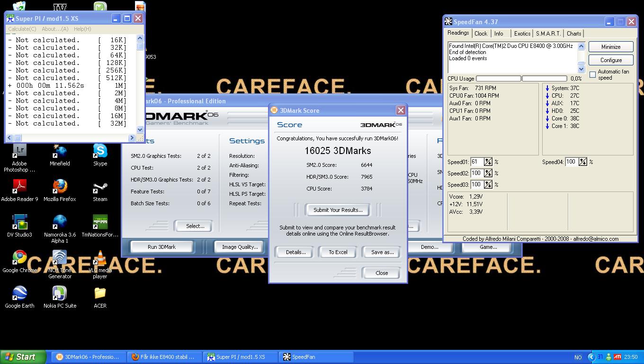Open DV Studio3 desktop icon
644x364 pixels.
click(19, 226)
